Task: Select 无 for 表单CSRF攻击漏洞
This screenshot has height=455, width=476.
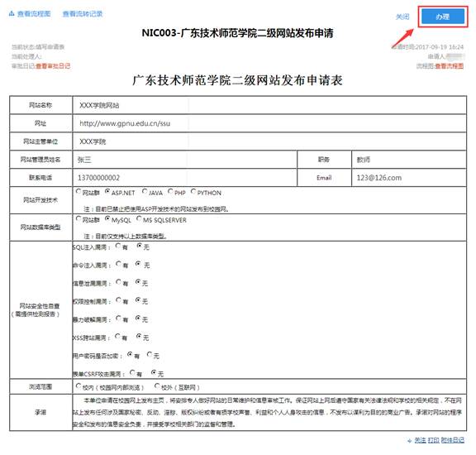Action: pyautogui.click(x=154, y=372)
